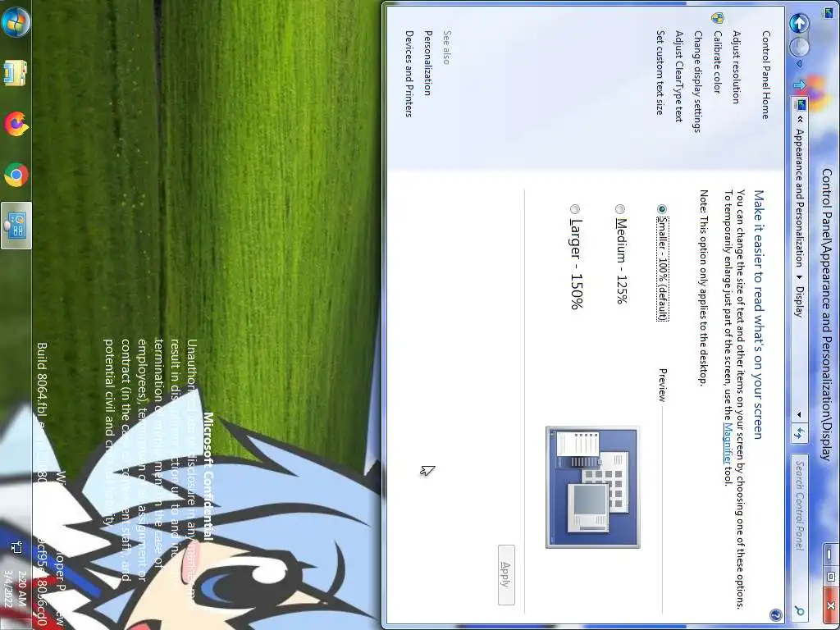Screen dimensions: 840x630
Task: Open the Windows Start orb
Action: 16,21
